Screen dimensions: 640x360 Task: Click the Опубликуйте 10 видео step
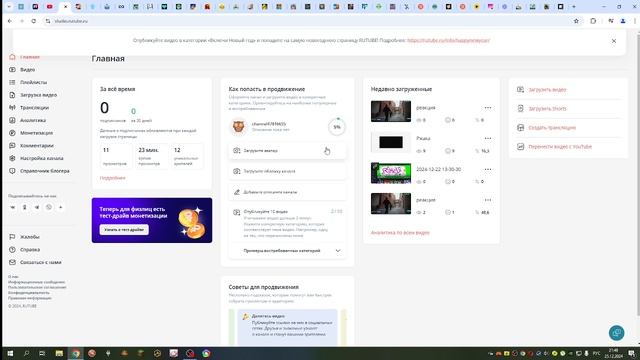pyautogui.click(x=287, y=224)
